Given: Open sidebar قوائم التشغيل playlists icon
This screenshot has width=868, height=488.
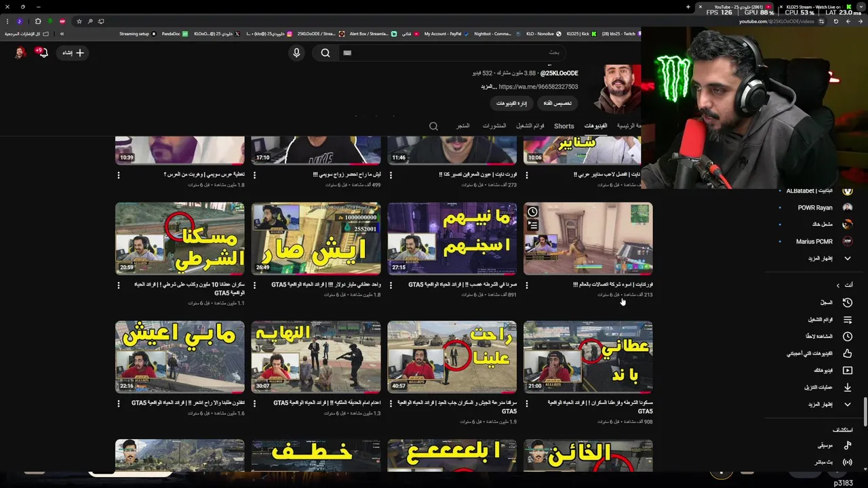Looking at the screenshot, I should (x=847, y=319).
